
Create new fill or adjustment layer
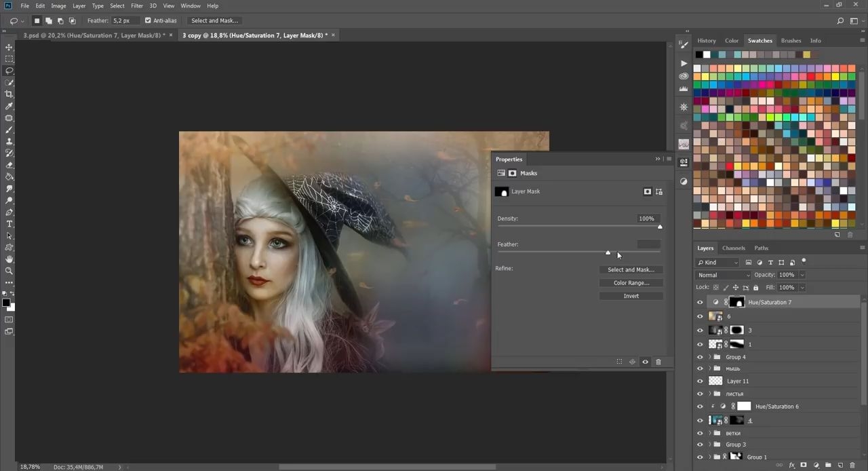pos(816,466)
